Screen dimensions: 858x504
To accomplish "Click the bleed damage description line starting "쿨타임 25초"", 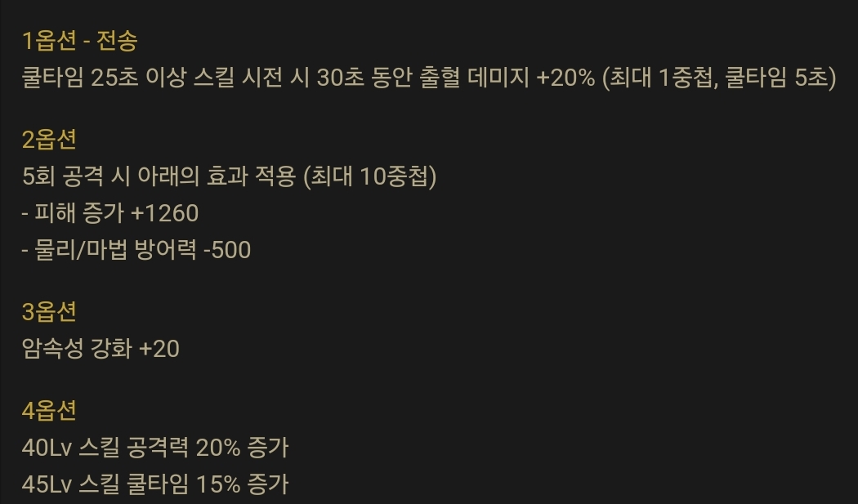I will point(429,78).
